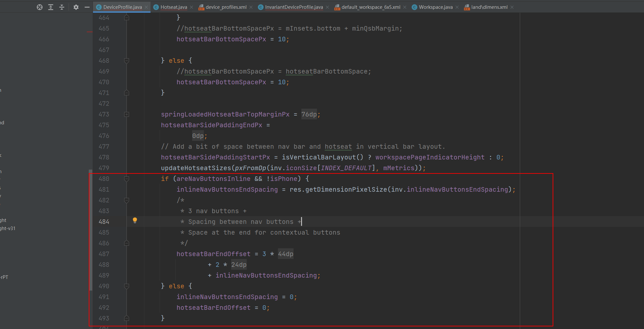Collapse the else block at line 468
The width and height of the screenshot is (644, 329).
(x=127, y=61)
